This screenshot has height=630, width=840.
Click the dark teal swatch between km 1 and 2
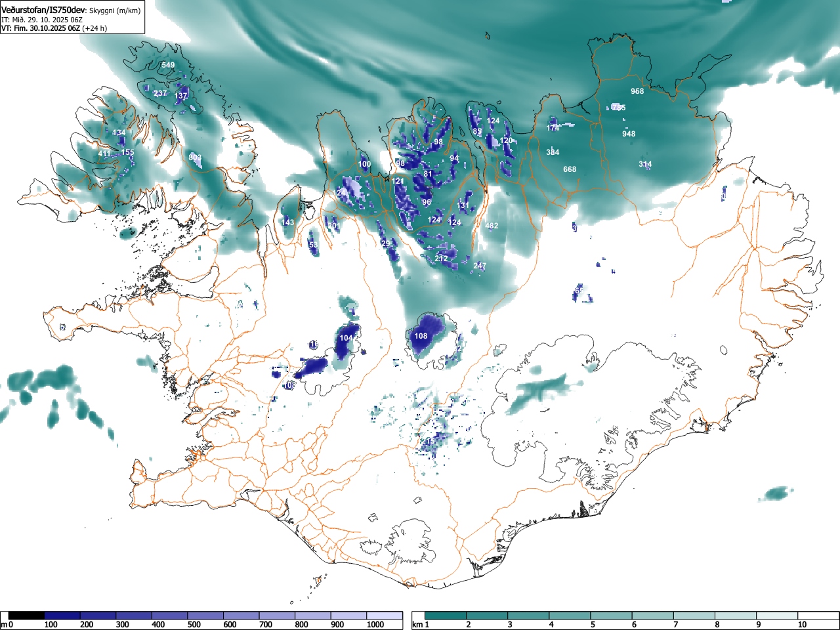pos(446,616)
